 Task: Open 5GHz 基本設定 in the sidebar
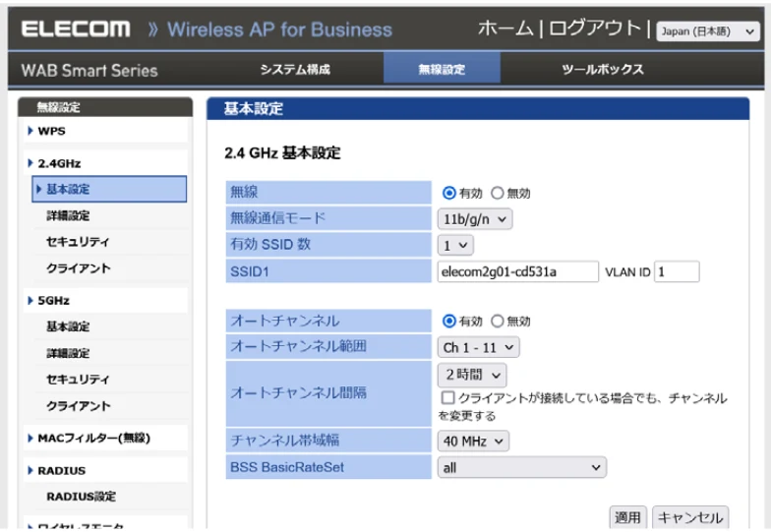(x=68, y=326)
